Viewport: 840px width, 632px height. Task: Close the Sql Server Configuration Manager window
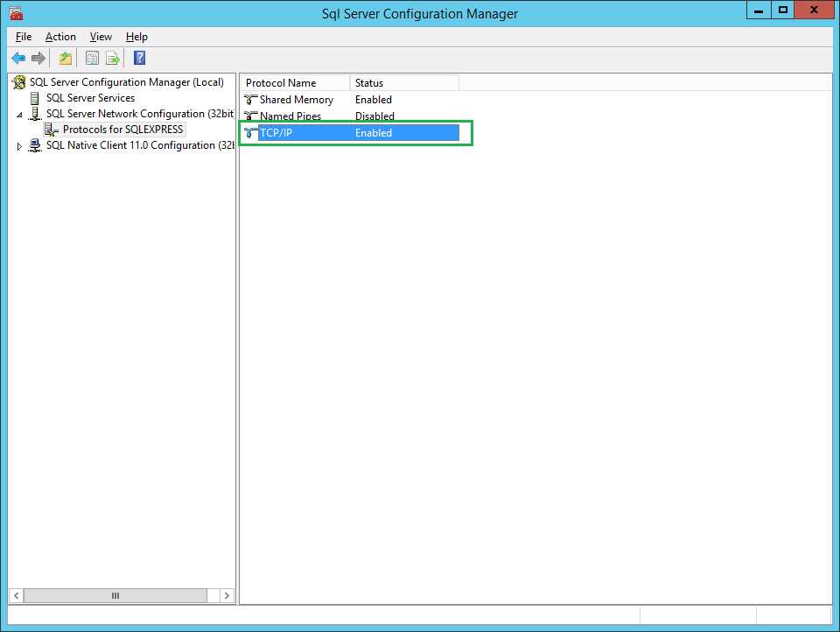pyautogui.click(x=815, y=11)
